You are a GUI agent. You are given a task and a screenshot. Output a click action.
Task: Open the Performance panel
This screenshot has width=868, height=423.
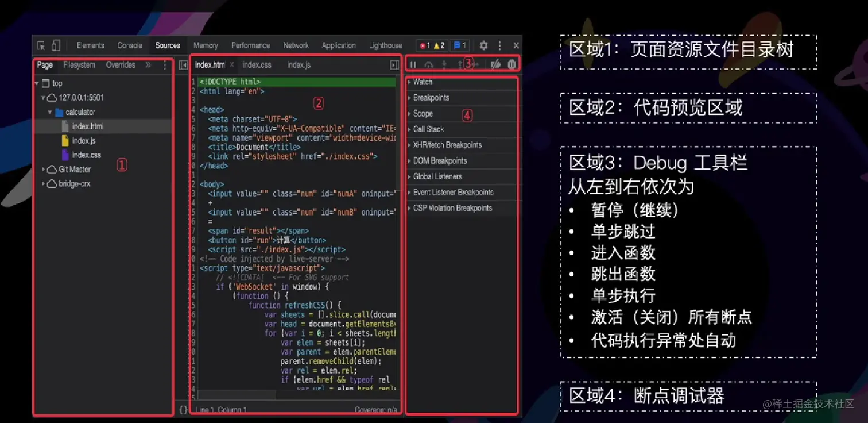[x=251, y=45]
